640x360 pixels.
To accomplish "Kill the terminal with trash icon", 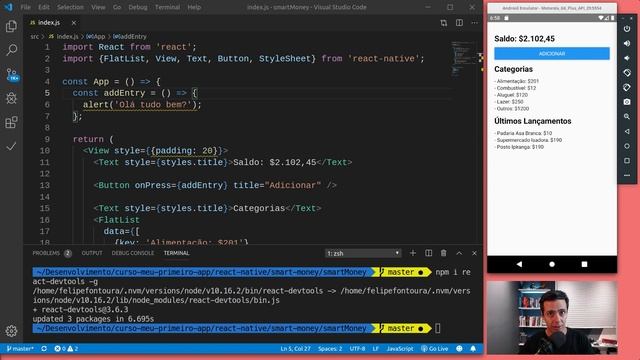I will (x=444, y=253).
